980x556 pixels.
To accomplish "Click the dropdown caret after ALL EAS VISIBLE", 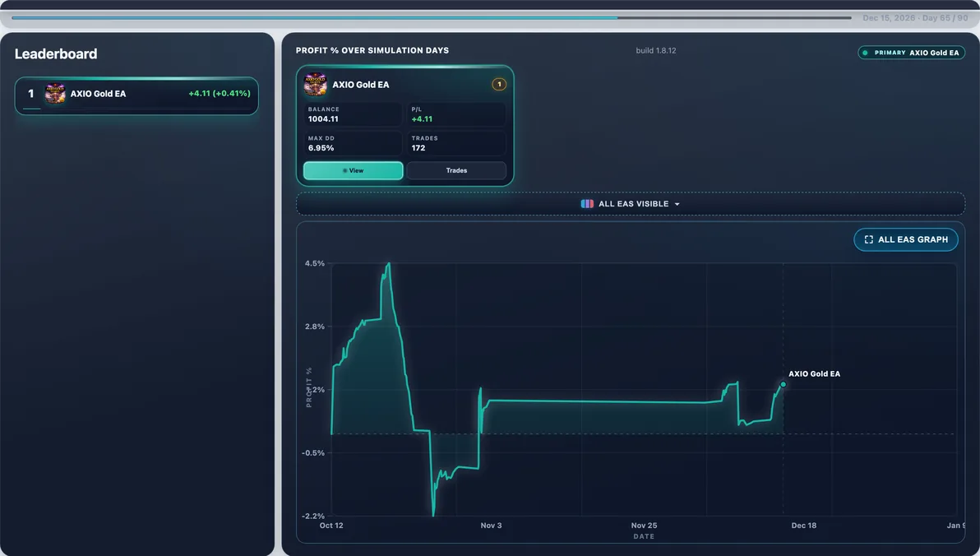I will pyautogui.click(x=677, y=205).
